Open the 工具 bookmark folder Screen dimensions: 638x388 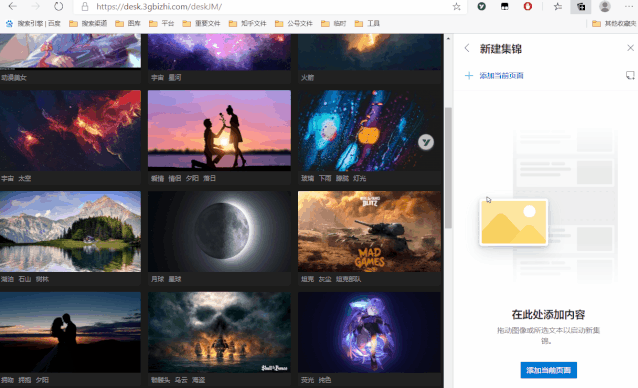click(x=367, y=24)
